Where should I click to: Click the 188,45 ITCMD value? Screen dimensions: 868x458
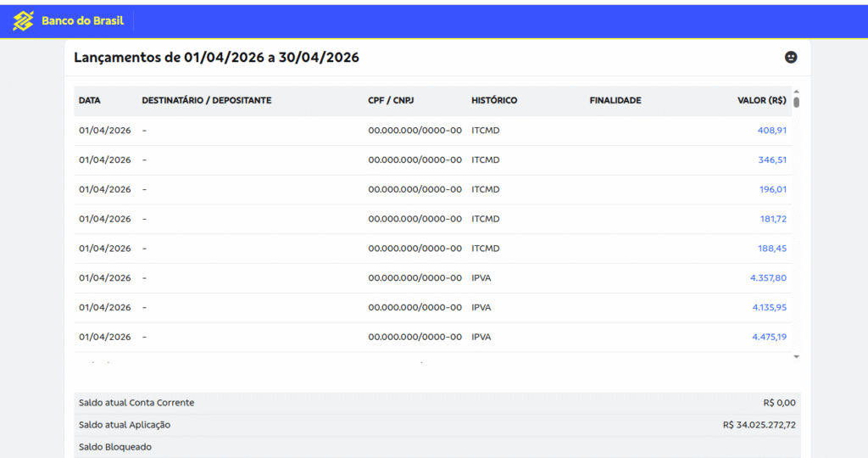click(771, 249)
